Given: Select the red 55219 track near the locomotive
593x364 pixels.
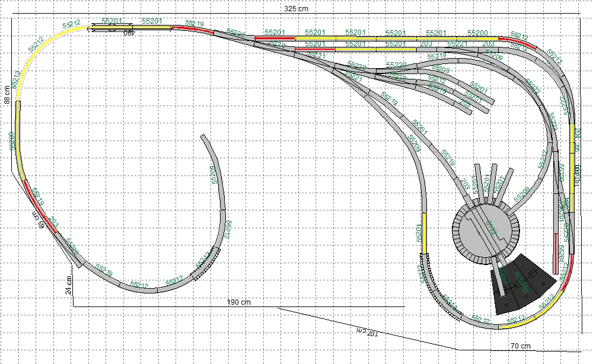Looking at the screenshot, I should [x=190, y=28].
